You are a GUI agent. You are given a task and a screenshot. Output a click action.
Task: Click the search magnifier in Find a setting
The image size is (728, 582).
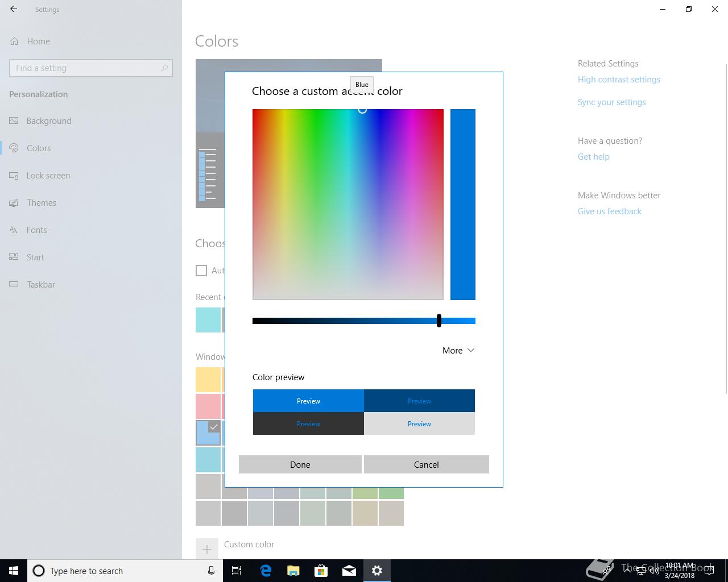[x=164, y=68]
